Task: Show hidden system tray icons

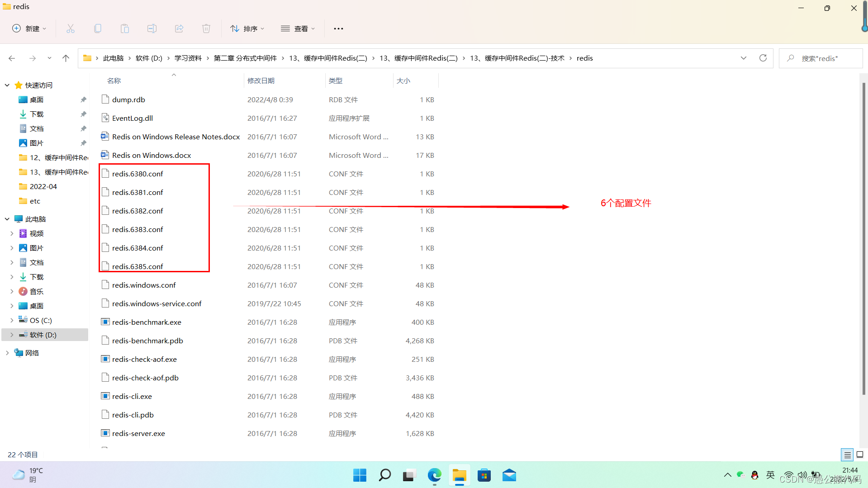Action: click(x=727, y=475)
